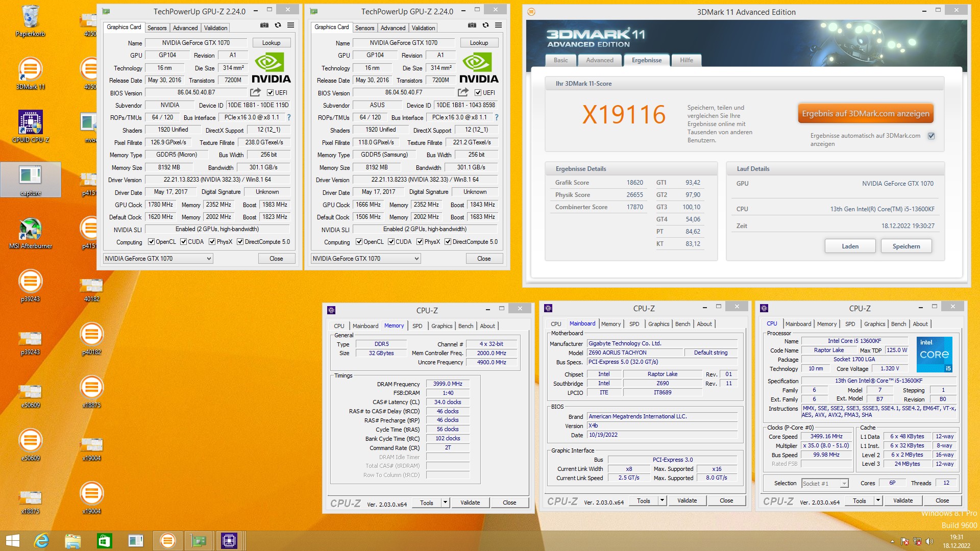This screenshot has width=980, height=551.
Task: Switch to CPU-Z in the taskbar
Action: [229, 541]
